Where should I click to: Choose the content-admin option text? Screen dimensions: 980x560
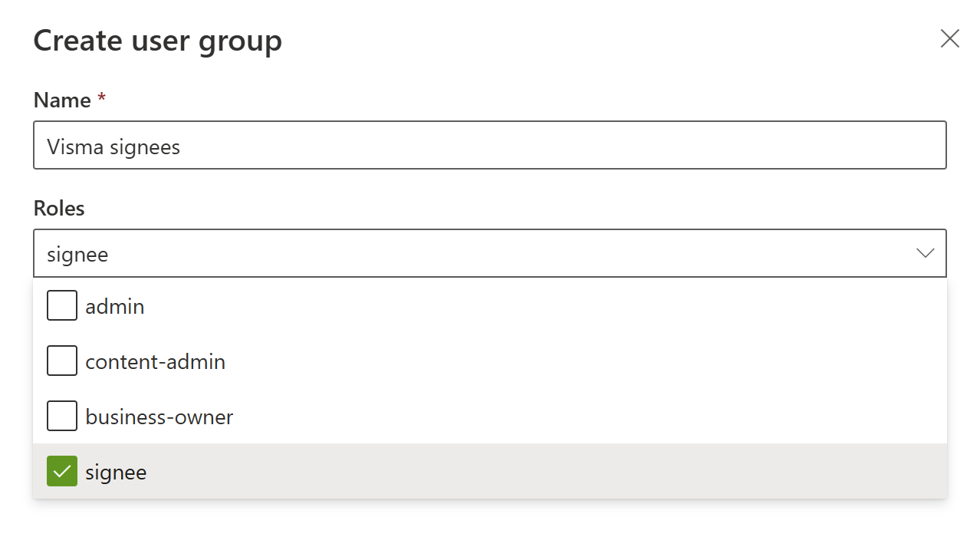point(156,362)
